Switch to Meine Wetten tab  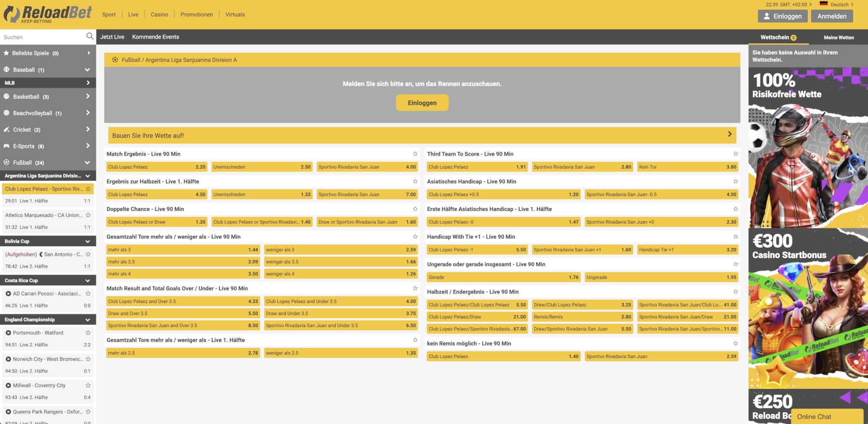pos(839,38)
